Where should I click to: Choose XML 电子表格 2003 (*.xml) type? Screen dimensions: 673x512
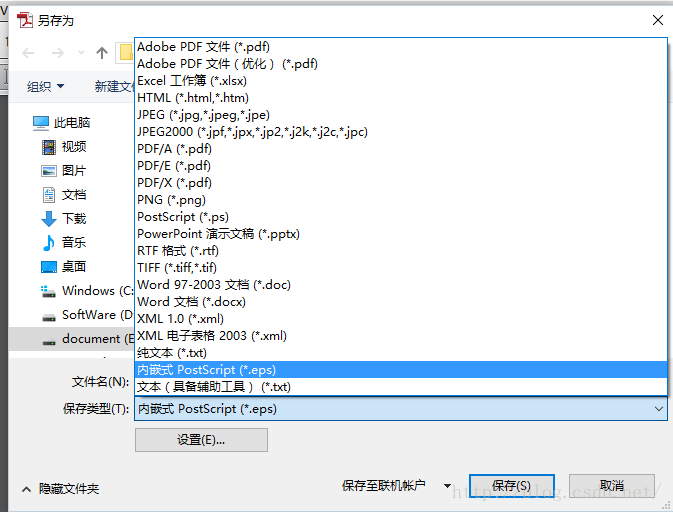tap(401, 336)
